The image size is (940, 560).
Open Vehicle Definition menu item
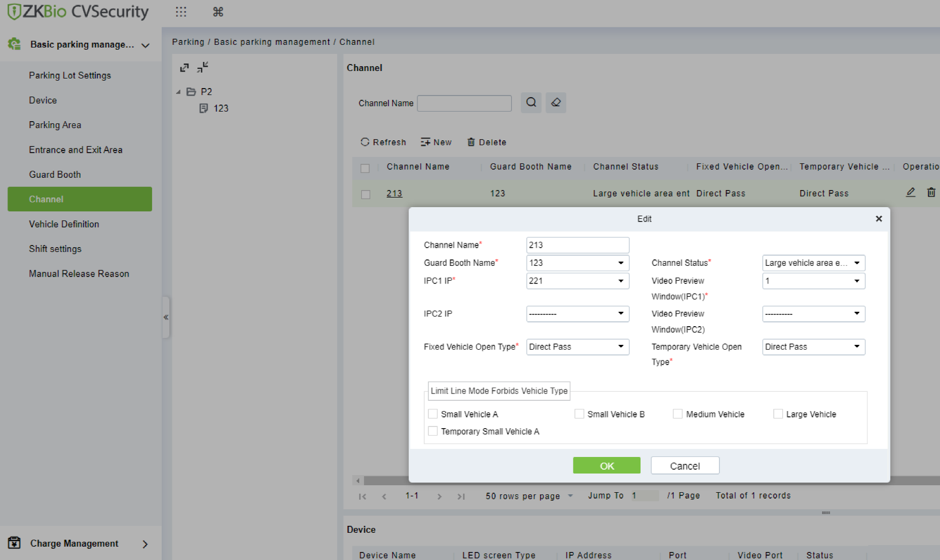[64, 224]
